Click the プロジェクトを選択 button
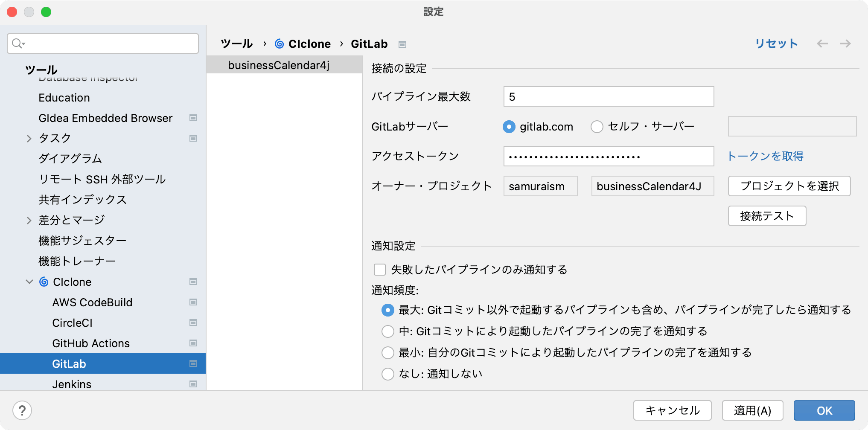 (789, 186)
